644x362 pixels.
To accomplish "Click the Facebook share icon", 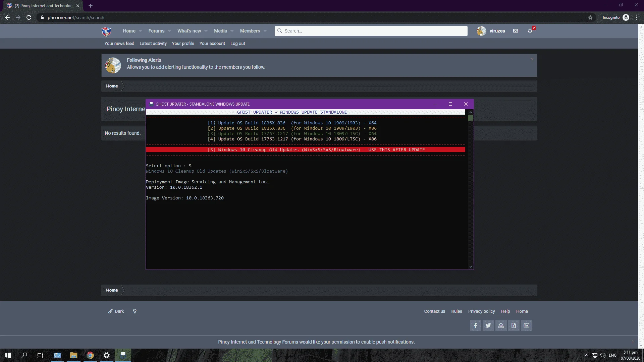I will click(475, 325).
